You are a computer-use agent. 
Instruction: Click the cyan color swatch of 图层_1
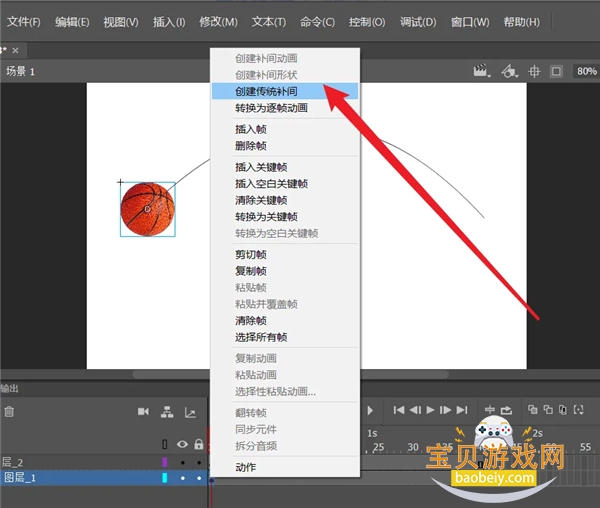[x=165, y=478]
